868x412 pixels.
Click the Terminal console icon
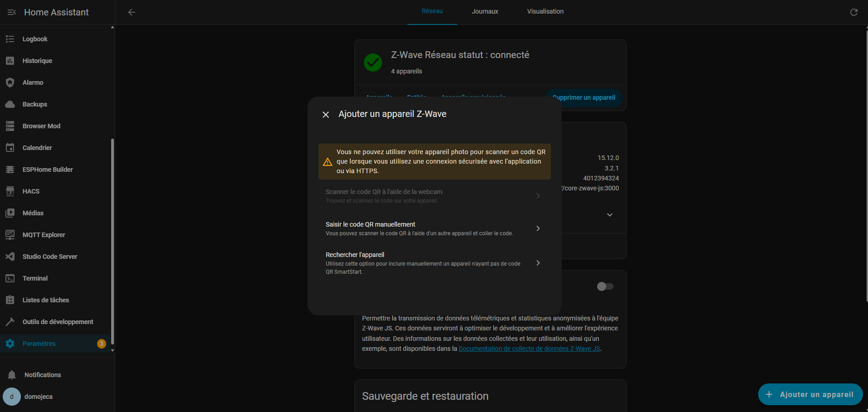[10, 278]
